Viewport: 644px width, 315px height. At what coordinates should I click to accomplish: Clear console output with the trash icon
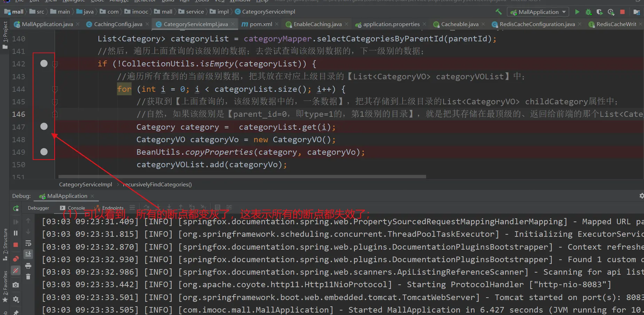click(28, 277)
